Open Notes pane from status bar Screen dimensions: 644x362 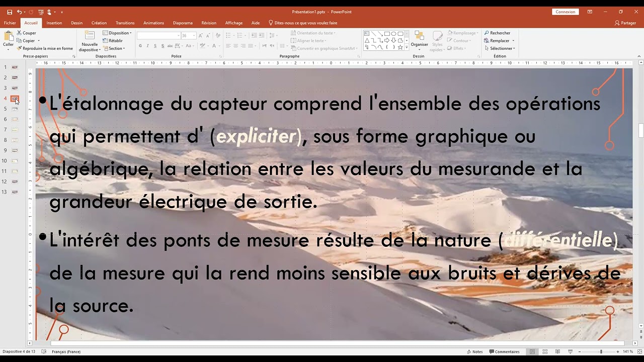coord(475,351)
